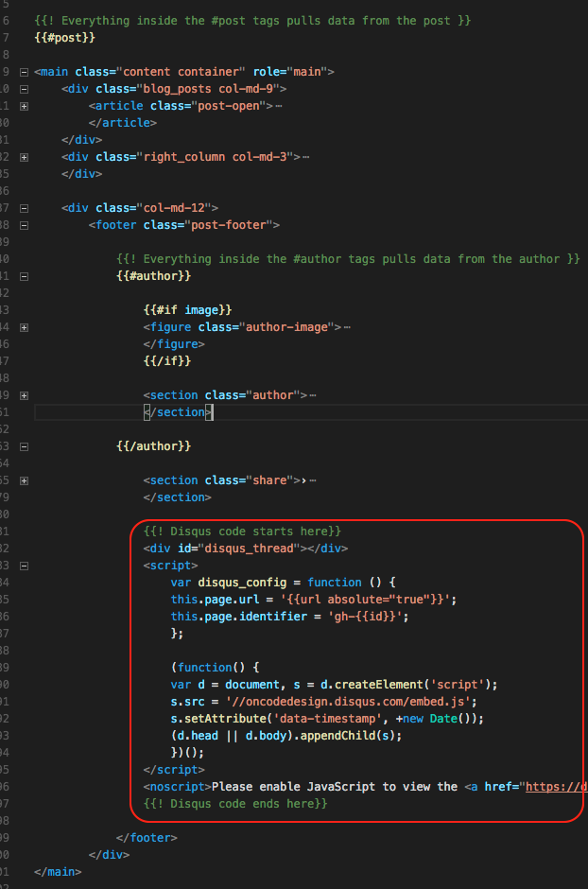Click the '(function() {' line

[x=215, y=668]
